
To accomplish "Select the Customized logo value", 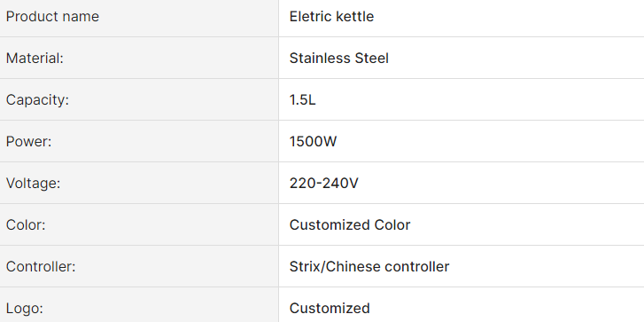I will click(x=330, y=308).
